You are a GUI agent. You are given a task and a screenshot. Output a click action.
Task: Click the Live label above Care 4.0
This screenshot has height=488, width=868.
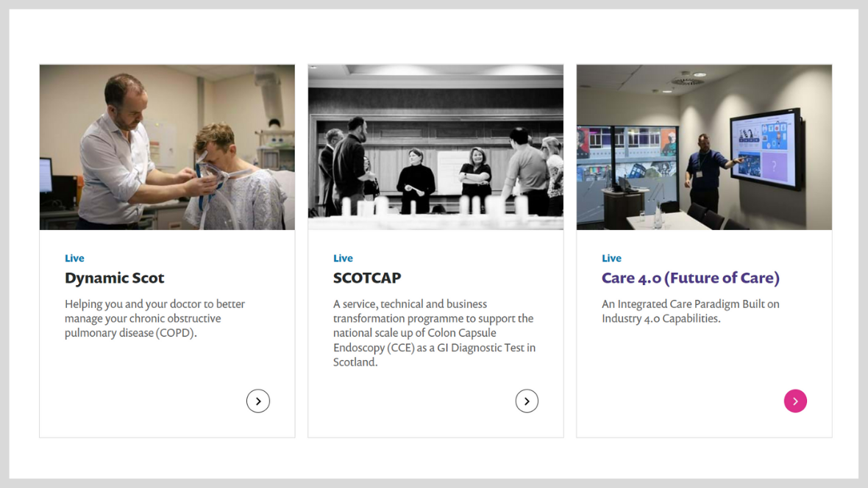point(611,258)
